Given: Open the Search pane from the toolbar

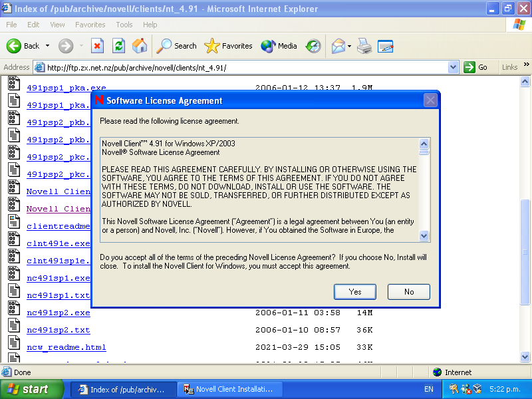Looking at the screenshot, I should pyautogui.click(x=177, y=46).
